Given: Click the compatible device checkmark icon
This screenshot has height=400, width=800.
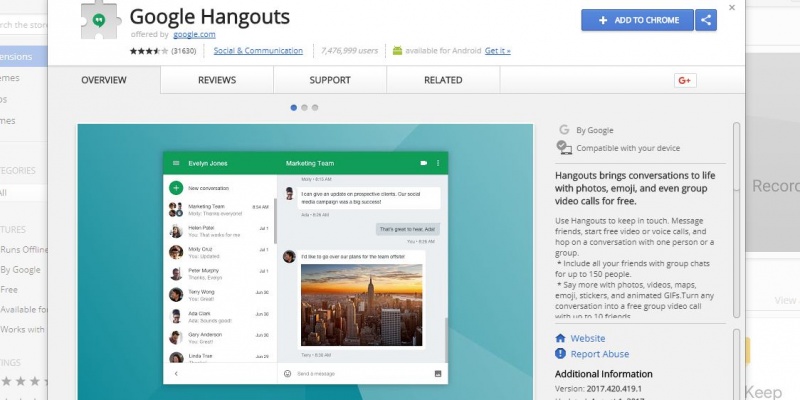Looking at the screenshot, I should 564,147.
